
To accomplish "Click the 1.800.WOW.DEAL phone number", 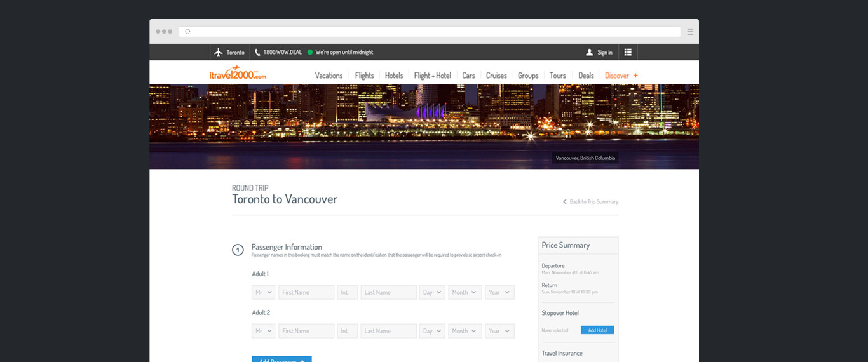I will coord(283,52).
